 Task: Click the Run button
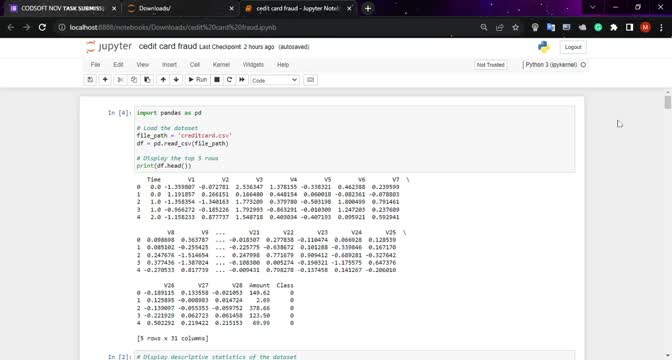[198, 80]
